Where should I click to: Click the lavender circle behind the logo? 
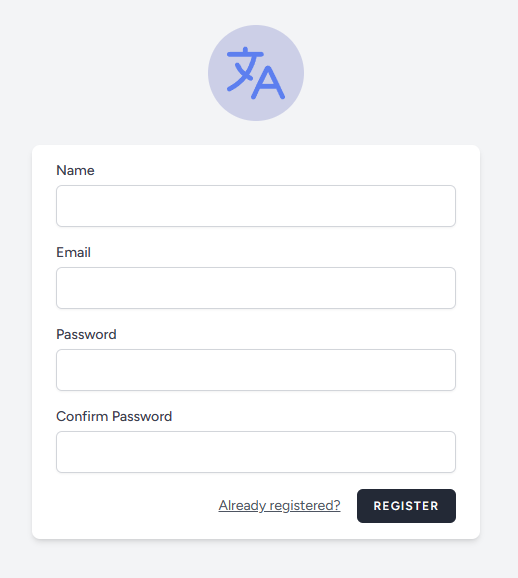point(256,73)
